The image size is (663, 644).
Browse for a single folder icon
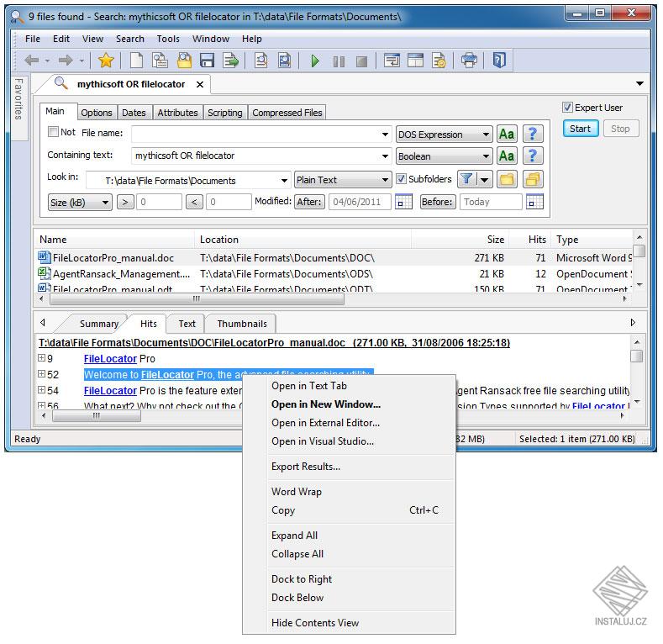(507, 179)
